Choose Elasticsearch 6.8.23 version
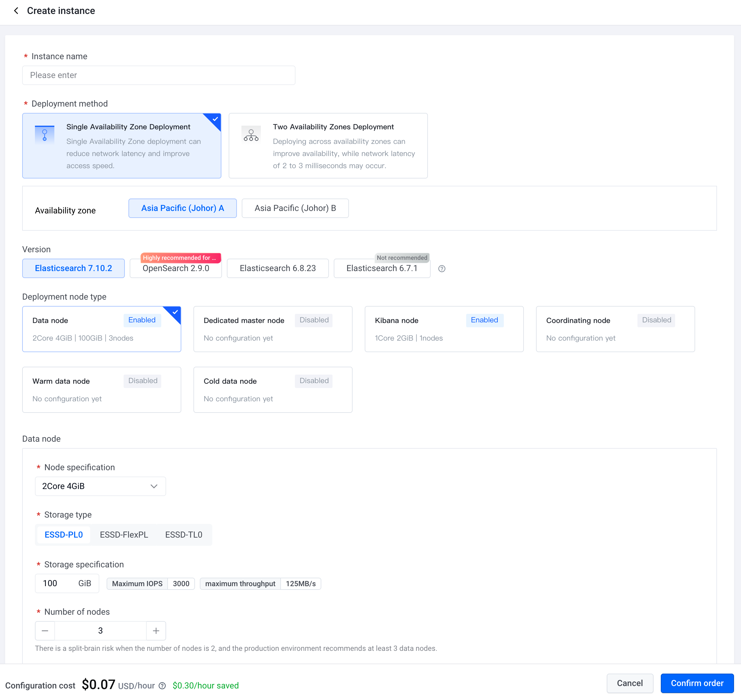The width and height of the screenshot is (741, 700). coord(277,268)
